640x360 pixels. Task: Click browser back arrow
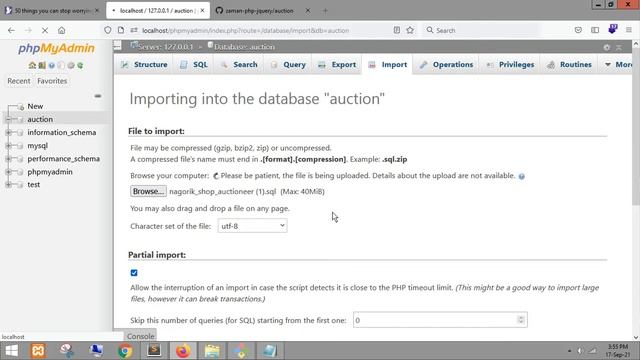coord(11,30)
